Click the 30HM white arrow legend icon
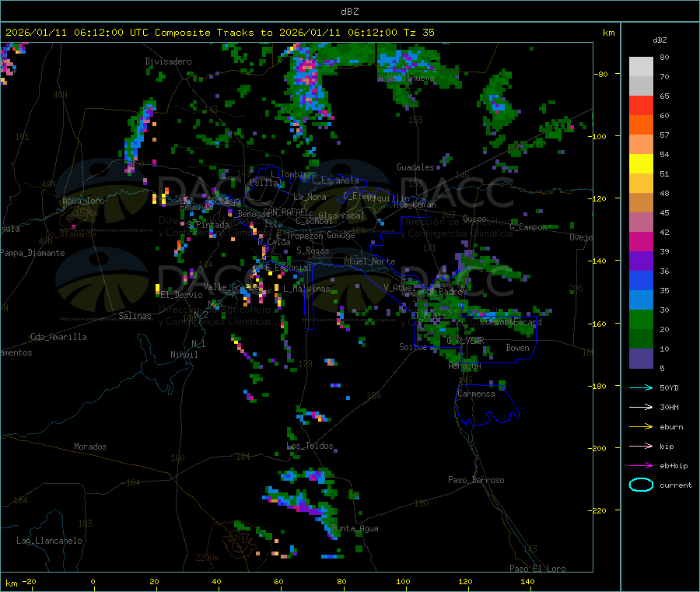This screenshot has height=592, width=700. (x=641, y=407)
